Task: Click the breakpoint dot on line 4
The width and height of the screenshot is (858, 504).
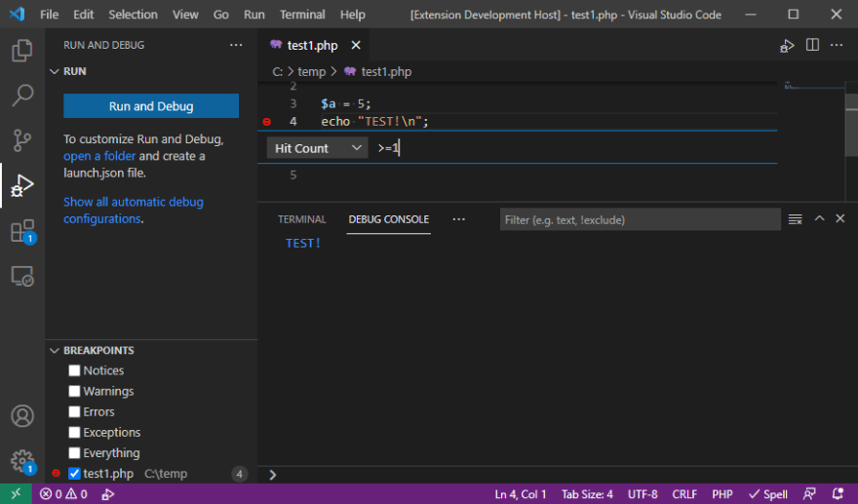Action: 267,122
